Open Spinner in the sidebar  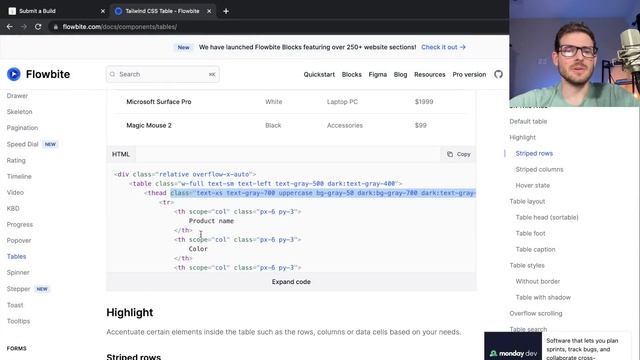[x=18, y=272]
